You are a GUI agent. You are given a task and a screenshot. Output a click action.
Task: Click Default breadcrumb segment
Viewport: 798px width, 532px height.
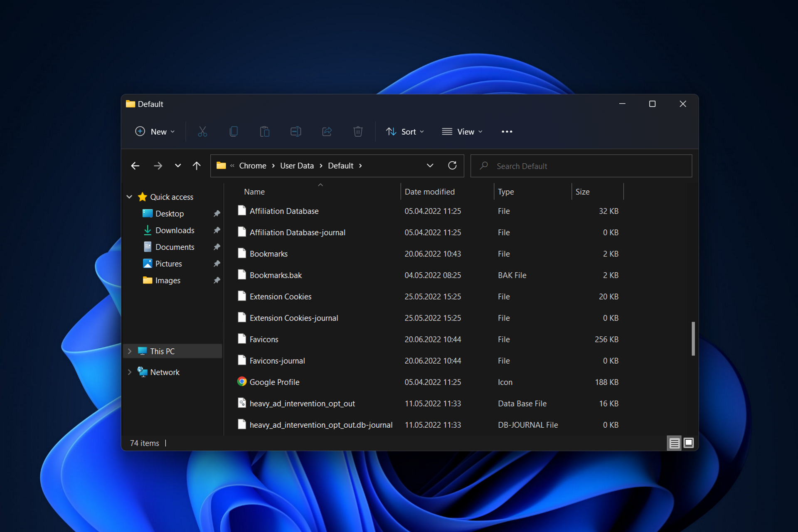tap(340, 166)
